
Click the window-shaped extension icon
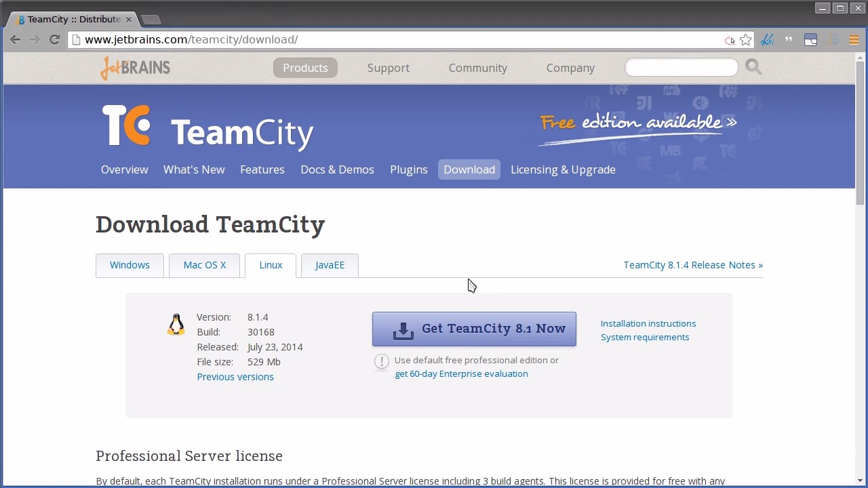[x=810, y=40]
